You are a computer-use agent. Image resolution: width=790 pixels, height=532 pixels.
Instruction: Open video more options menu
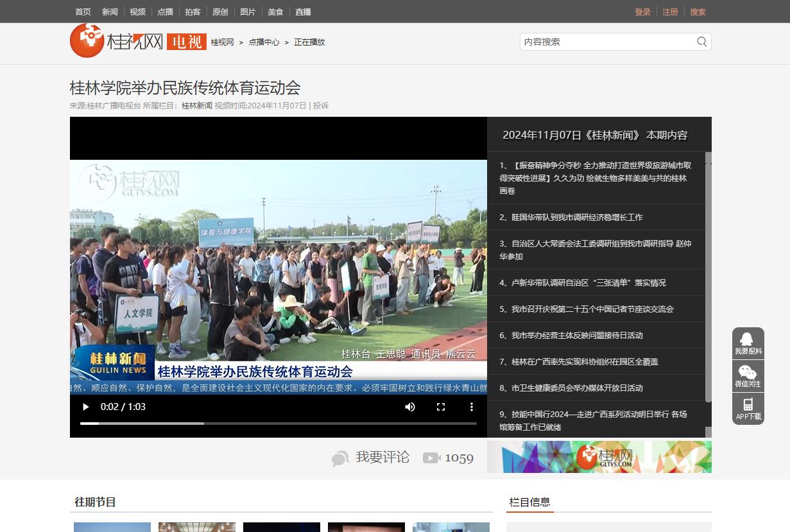pyautogui.click(x=472, y=407)
